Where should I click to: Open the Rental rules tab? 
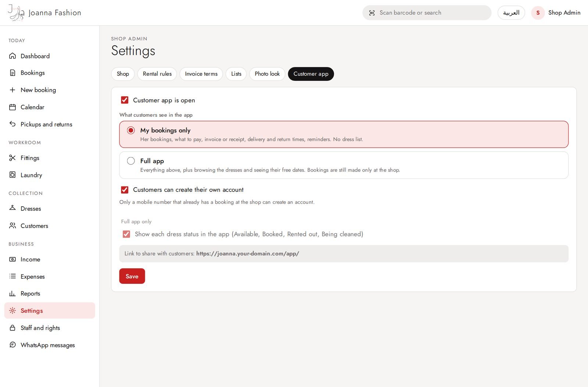(157, 74)
